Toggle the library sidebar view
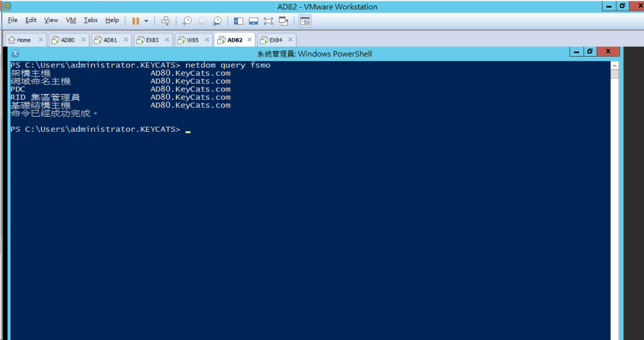 (x=238, y=21)
